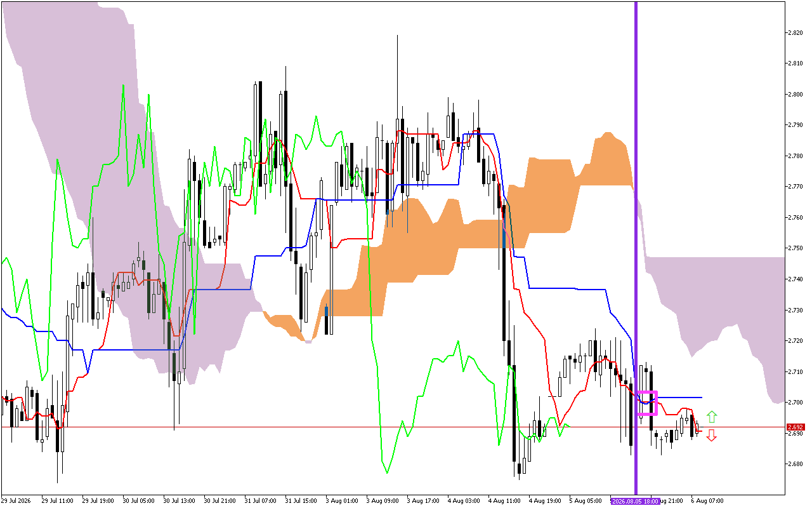The width and height of the screenshot is (812, 508).
Task: Click the 6 Aug 07:00 time label
Action: point(707,501)
